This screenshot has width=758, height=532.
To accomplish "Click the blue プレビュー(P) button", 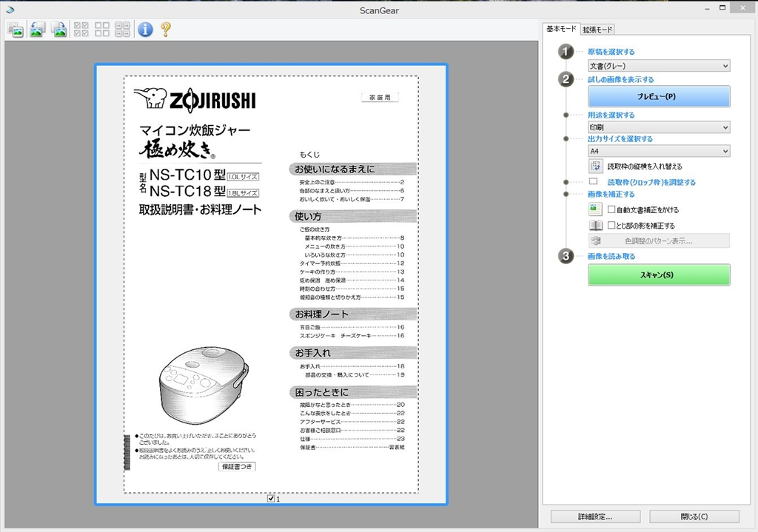I will point(658,96).
